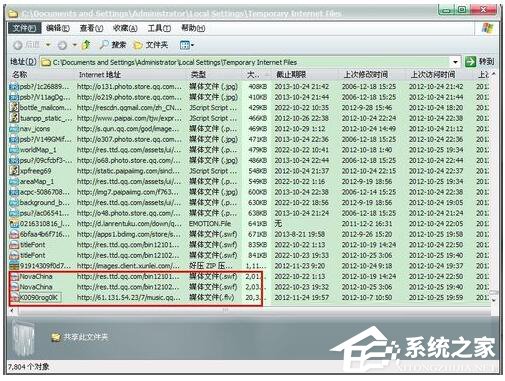Click the 2012-11-24 19:57 expiry cell
Image resolution: width=505 pixels, height=381 pixels.
click(x=302, y=297)
